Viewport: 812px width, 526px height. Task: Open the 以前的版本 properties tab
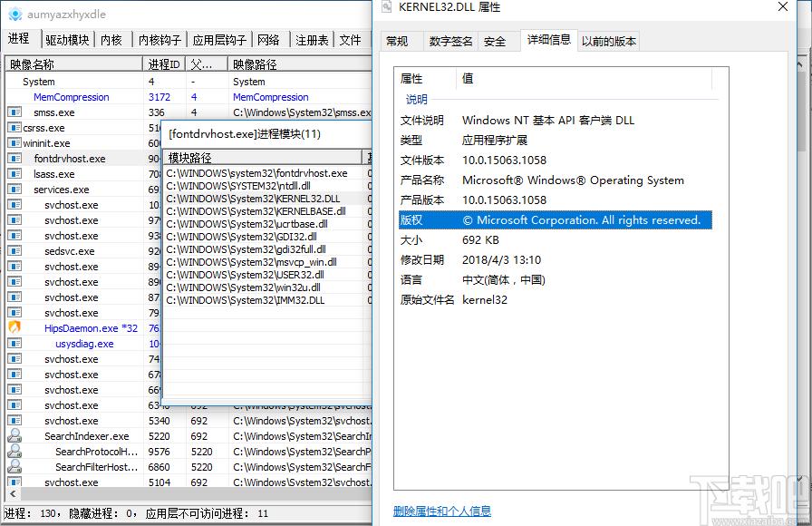(608, 42)
